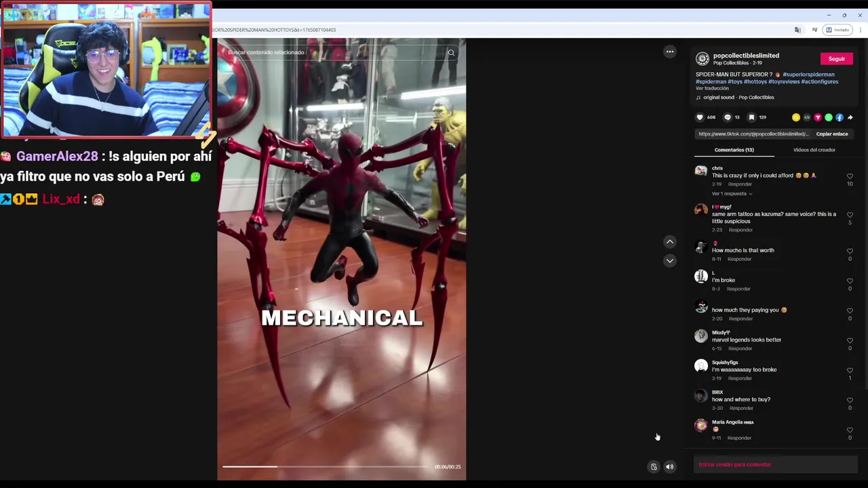Click Responder under Squishyfigs' comment
868x488 pixels.
(740, 378)
